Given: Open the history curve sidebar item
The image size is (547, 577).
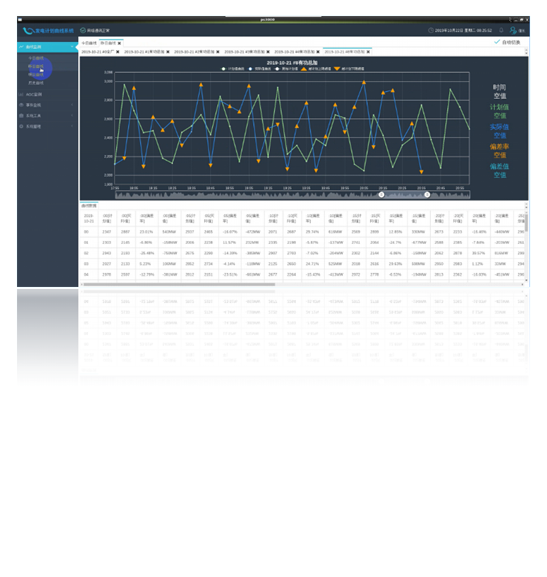Looking at the screenshot, I should coord(36,83).
